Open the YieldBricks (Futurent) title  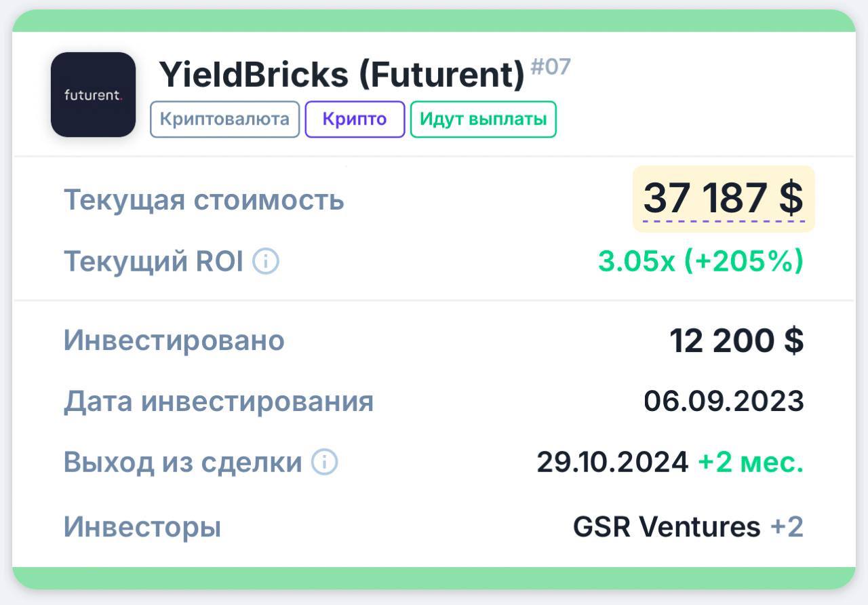342,75
